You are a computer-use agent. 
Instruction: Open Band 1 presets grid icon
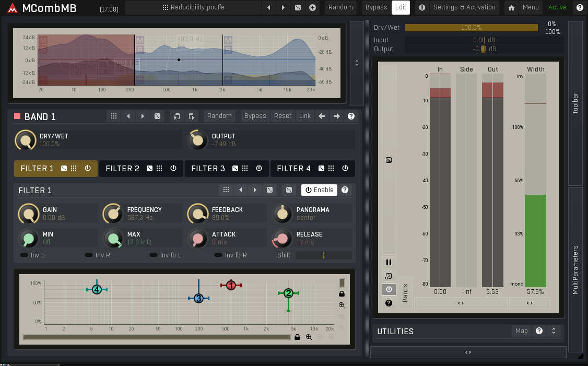click(114, 116)
